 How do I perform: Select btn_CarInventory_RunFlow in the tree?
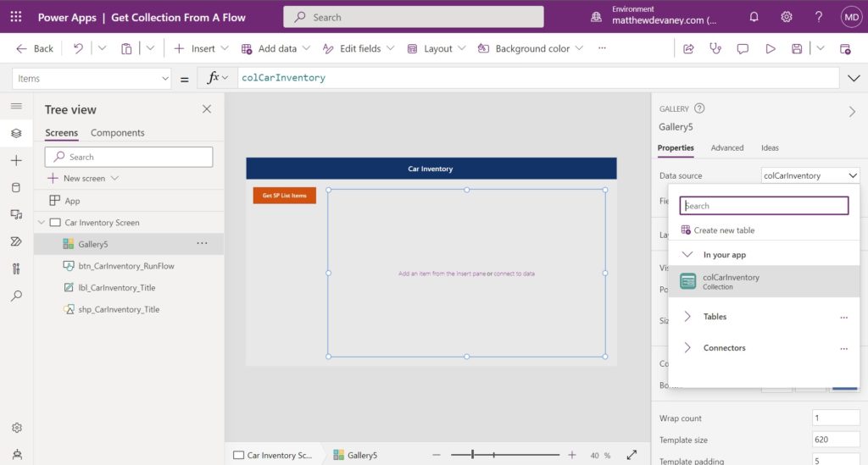[126, 266]
